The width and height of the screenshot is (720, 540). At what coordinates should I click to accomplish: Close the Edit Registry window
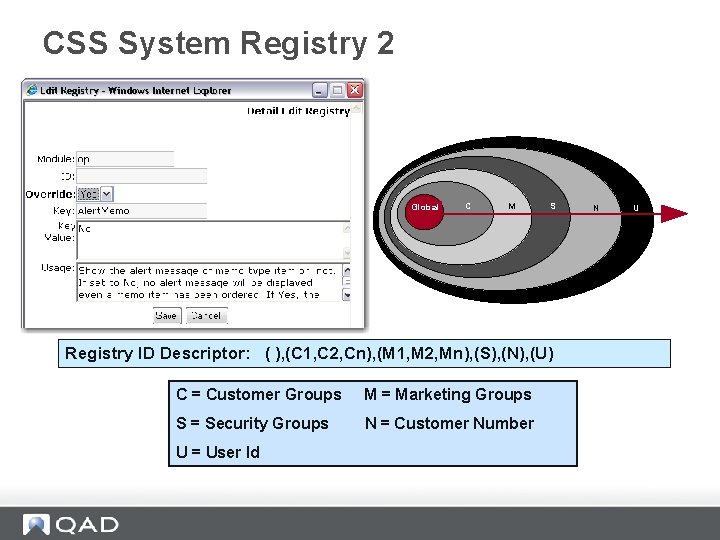(354, 90)
